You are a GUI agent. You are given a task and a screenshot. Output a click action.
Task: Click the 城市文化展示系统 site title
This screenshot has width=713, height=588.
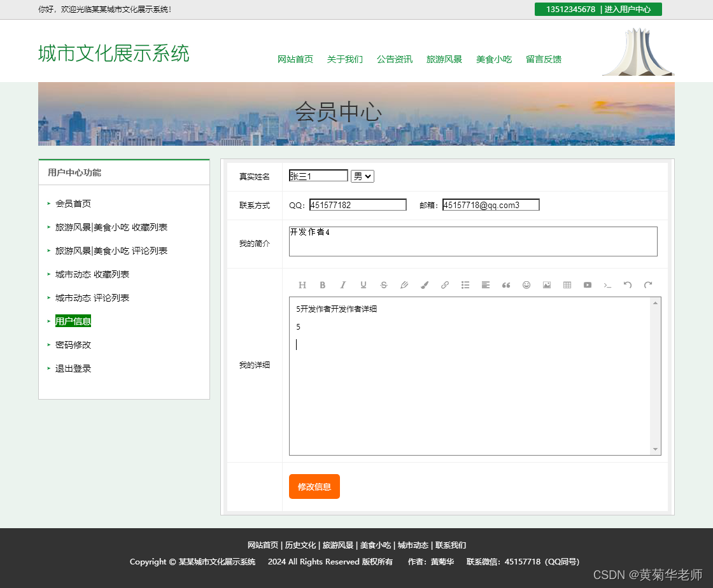114,53
